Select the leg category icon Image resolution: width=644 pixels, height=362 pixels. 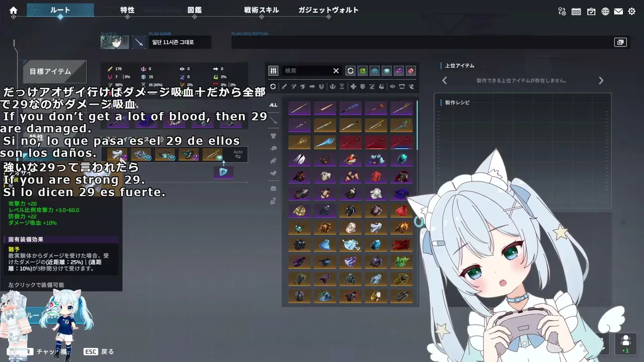pyautogui.click(x=274, y=173)
